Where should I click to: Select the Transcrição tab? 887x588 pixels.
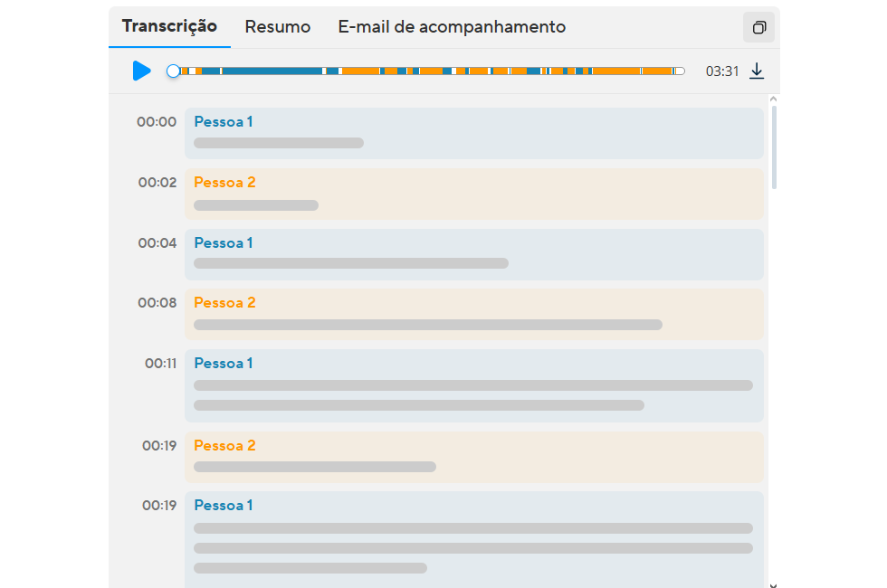(x=169, y=26)
